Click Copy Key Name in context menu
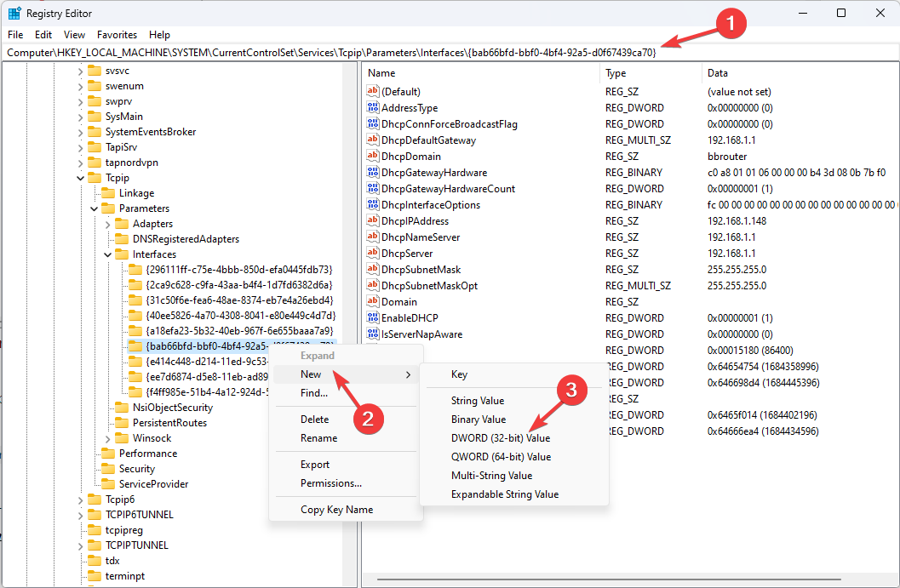Screen dimensions: 900x588 coord(346,510)
